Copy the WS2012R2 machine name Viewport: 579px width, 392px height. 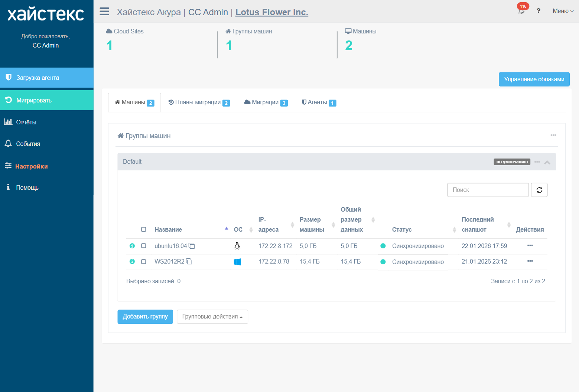coord(189,262)
